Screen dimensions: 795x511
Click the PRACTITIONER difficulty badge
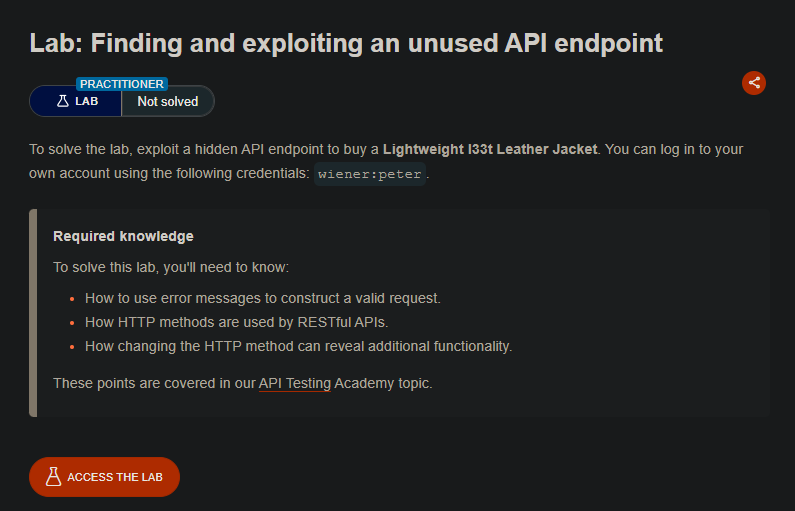pyautogui.click(x=122, y=84)
